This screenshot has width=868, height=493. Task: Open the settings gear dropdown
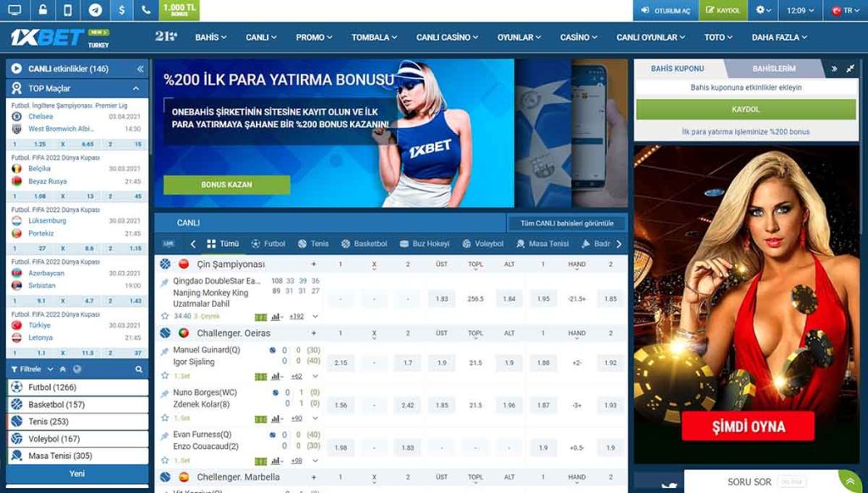(764, 10)
